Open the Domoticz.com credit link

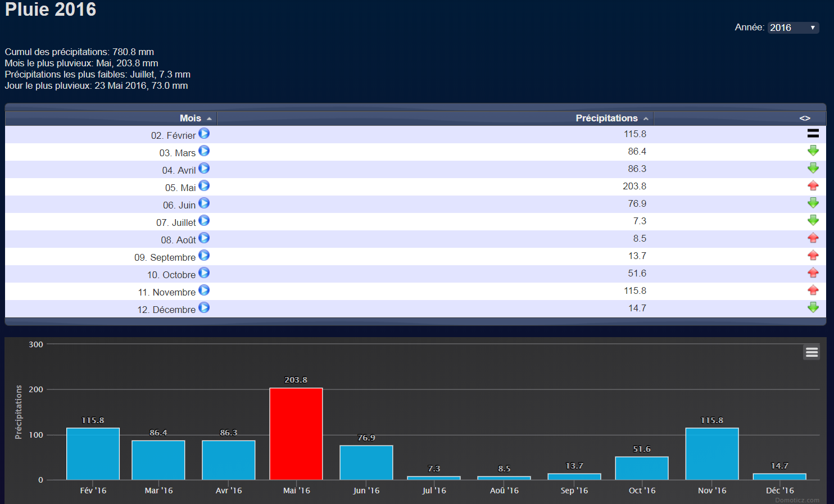[x=797, y=500]
